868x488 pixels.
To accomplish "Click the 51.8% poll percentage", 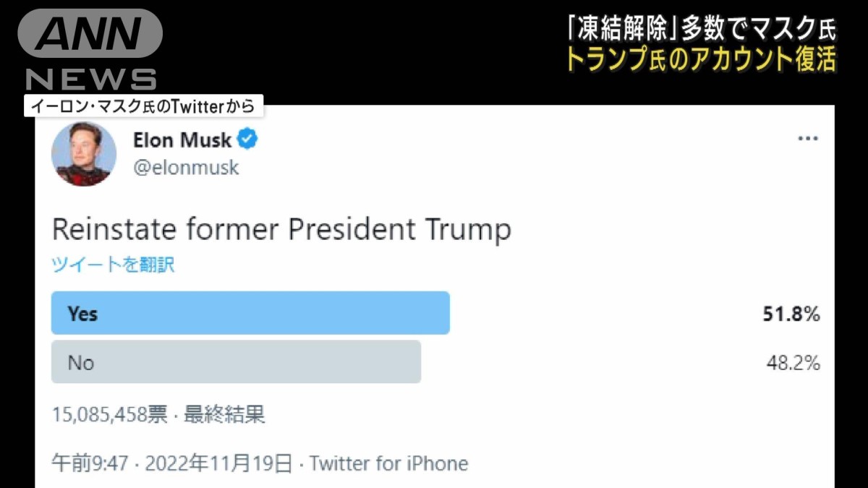I will click(793, 314).
